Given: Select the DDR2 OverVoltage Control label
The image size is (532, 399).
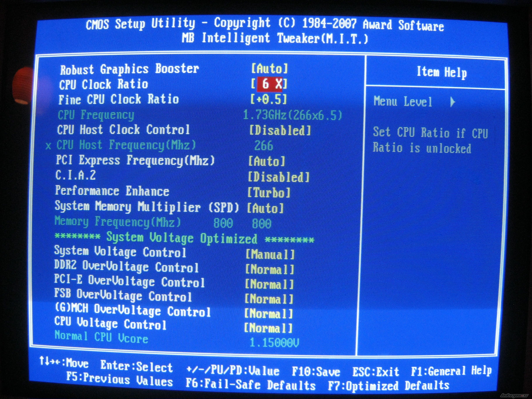Looking at the screenshot, I should (x=126, y=266).
